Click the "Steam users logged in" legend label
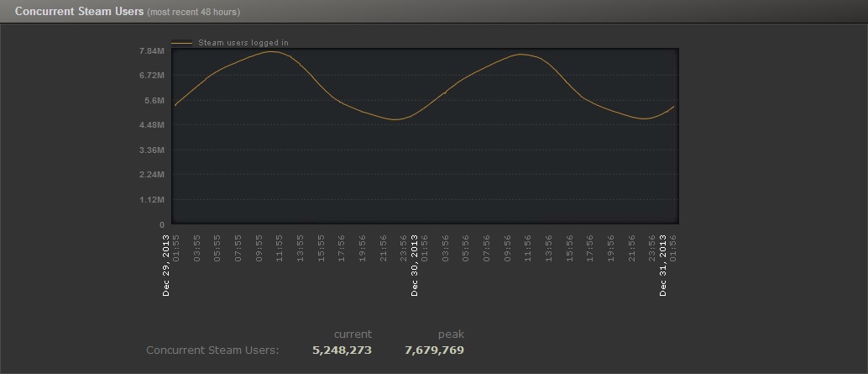The image size is (868, 374). coord(243,43)
